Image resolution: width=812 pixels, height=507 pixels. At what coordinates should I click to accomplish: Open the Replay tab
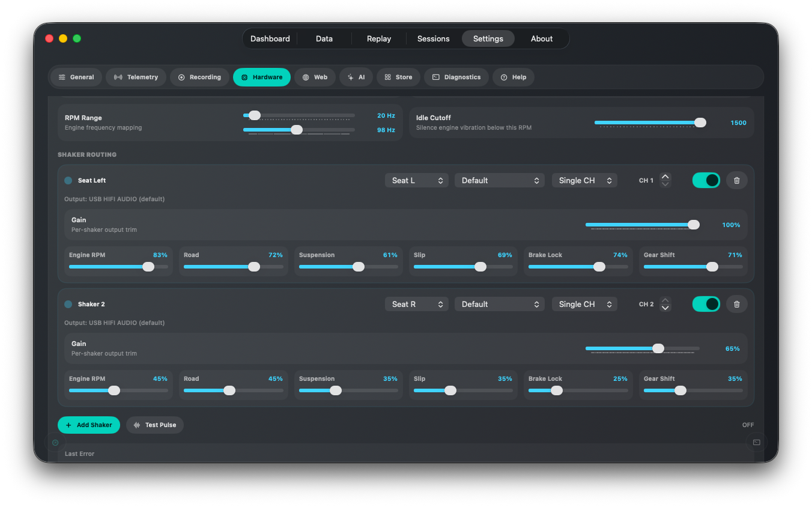pos(379,38)
